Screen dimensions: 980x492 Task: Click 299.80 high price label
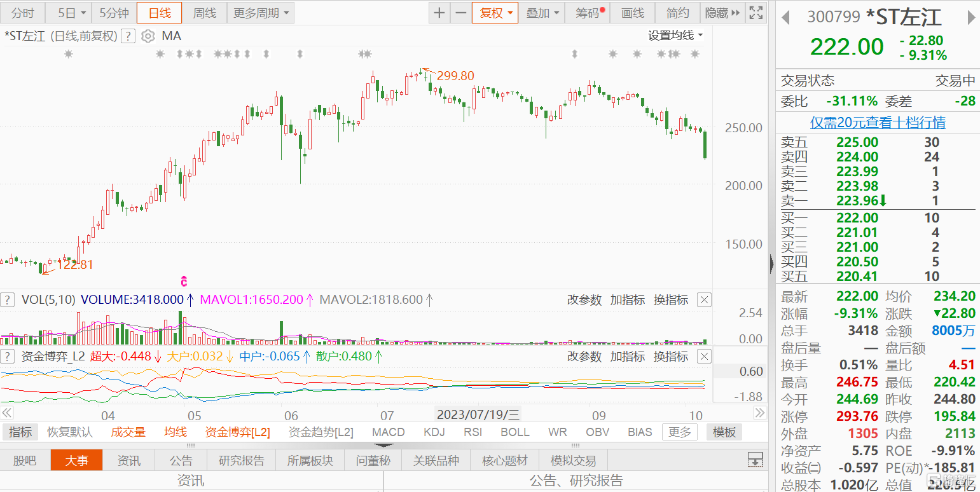tap(455, 76)
